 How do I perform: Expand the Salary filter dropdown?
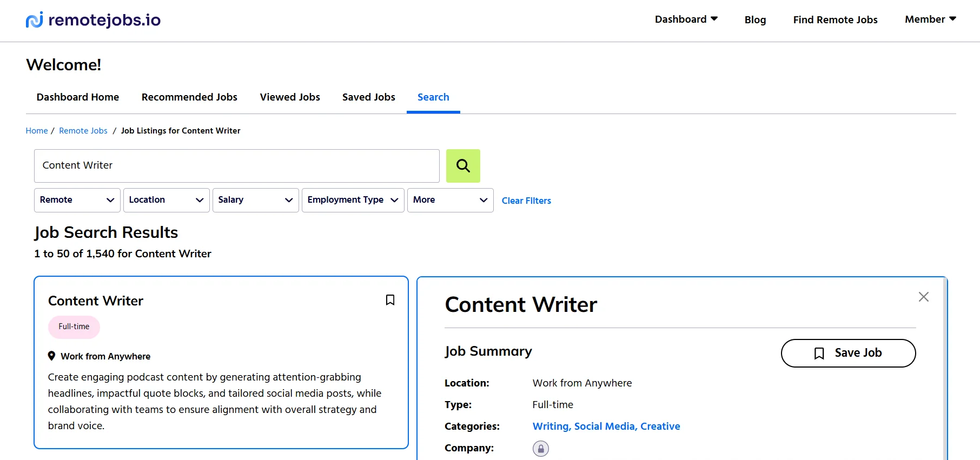(x=256, y=200)
